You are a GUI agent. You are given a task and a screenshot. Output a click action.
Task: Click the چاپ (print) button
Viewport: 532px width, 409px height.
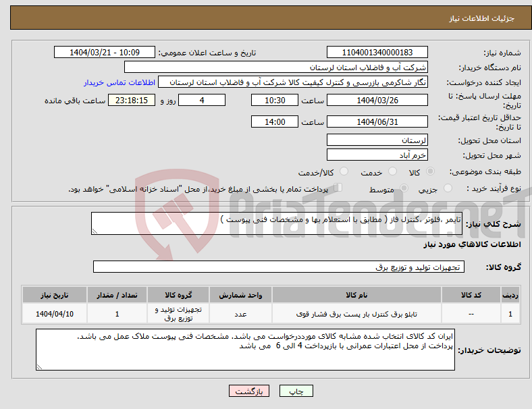coord(296,391)
